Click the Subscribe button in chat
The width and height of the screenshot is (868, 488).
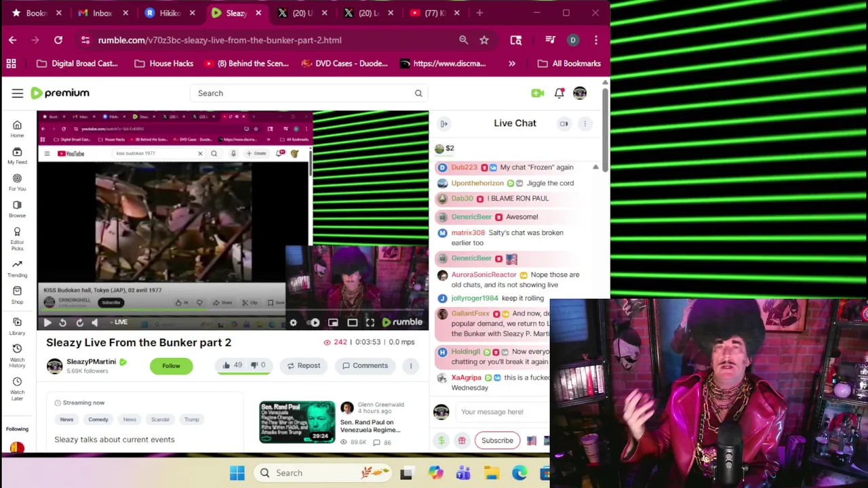pos(497,441)
